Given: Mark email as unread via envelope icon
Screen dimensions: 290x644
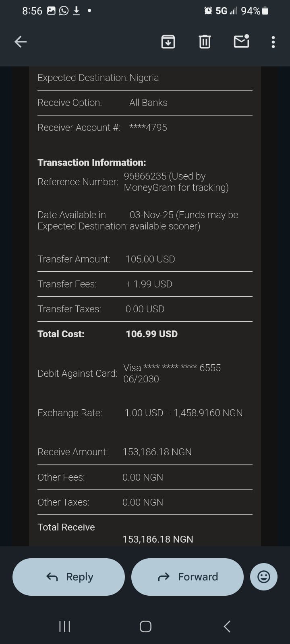Looking at the screenshot, I should point(241,41).
